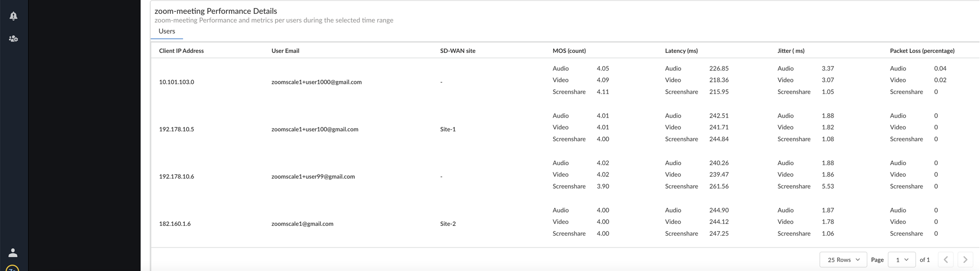This screenshot has width=980, height=271.
Task: Switch to the Users tab
Action: (167, 31)
